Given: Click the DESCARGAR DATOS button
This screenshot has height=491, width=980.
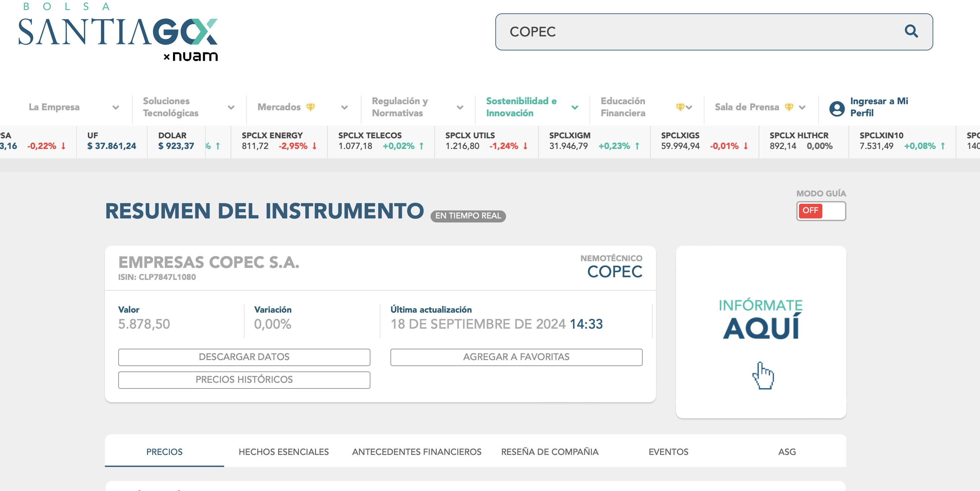Looking at the screenshot, I should click(x=244, y=357).
